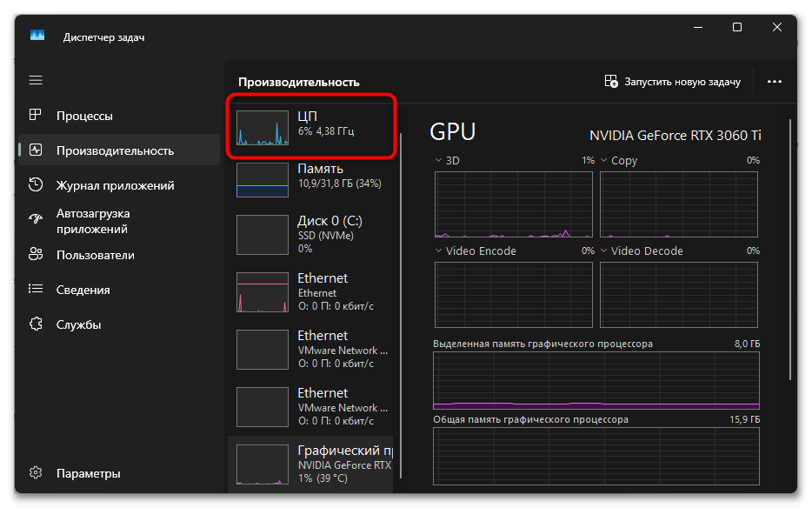Viewport: 812px width, 508px height.
Task: Click the 1% (39 °C) GPU reading
Action: point(323,478)
